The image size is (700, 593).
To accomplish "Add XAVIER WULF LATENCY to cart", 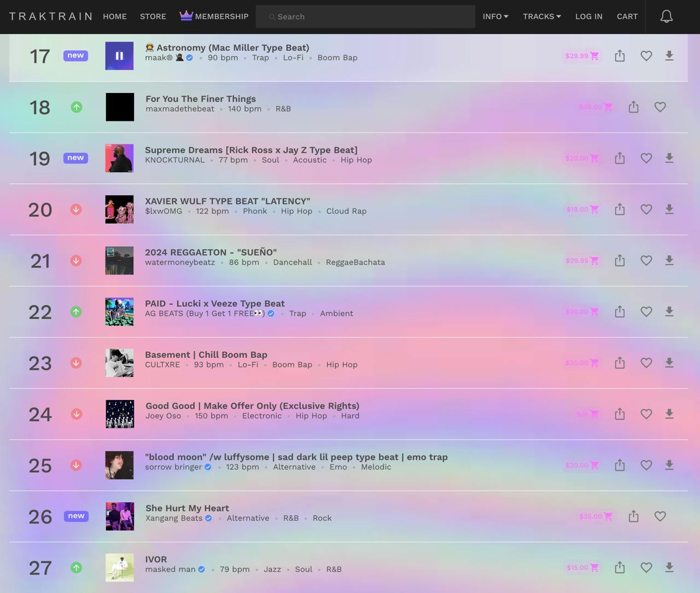I will point(582,210).
